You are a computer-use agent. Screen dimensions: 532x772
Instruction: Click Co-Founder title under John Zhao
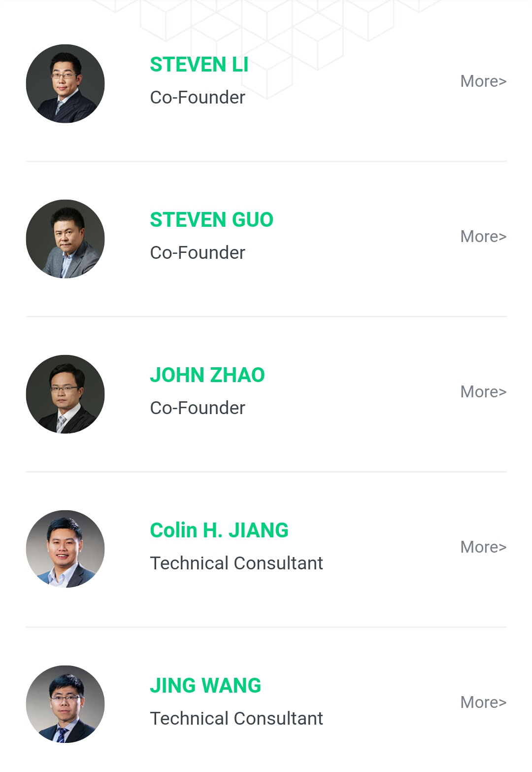tap(198, 408)
